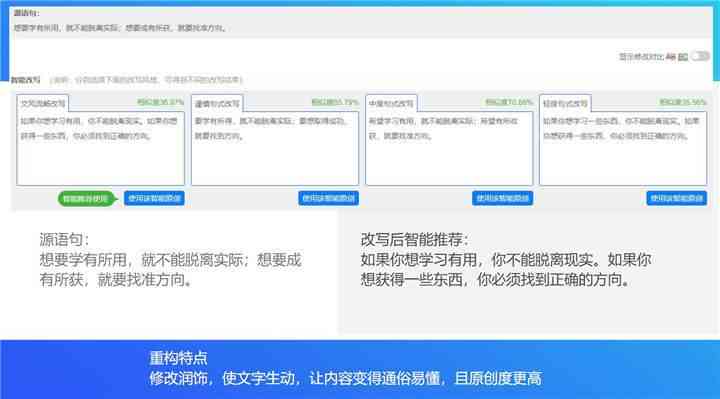Click inside the 轻度句式改写 result text box
720x399 pixels.
623,148
